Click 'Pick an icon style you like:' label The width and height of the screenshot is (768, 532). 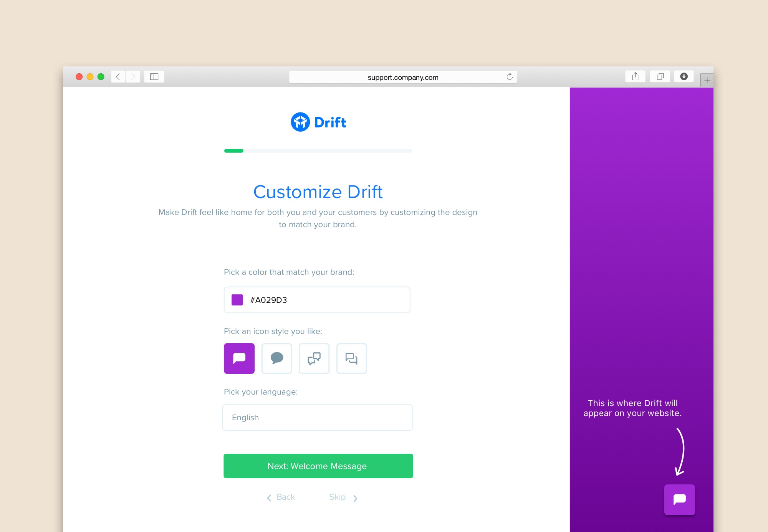coord(273,331)
